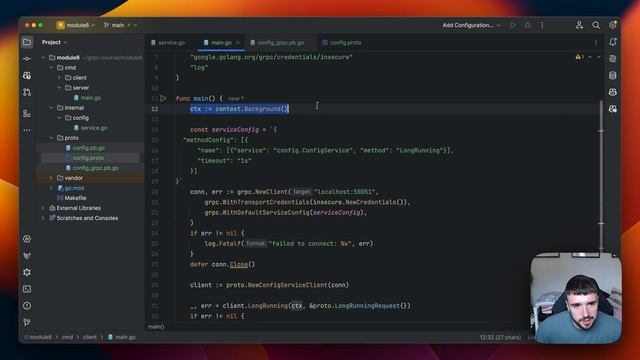Click the main.go breadcrumb in the navigation bar
640x360 pixels.
coord(122,337)
